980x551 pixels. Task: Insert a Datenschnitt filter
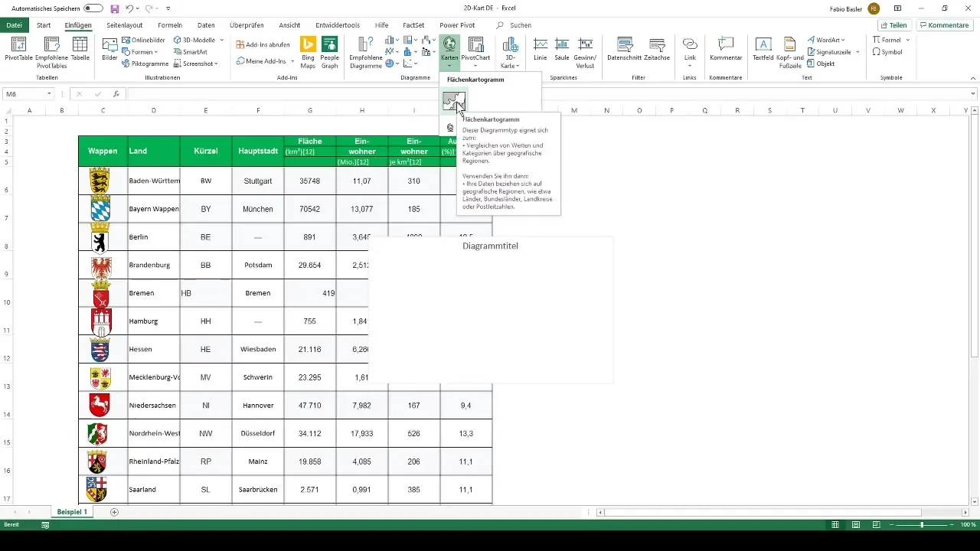click(x=625, y=50)
